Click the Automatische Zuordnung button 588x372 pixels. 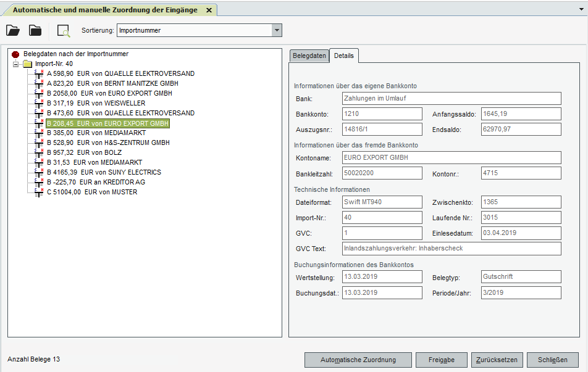[x=358, y=360]
